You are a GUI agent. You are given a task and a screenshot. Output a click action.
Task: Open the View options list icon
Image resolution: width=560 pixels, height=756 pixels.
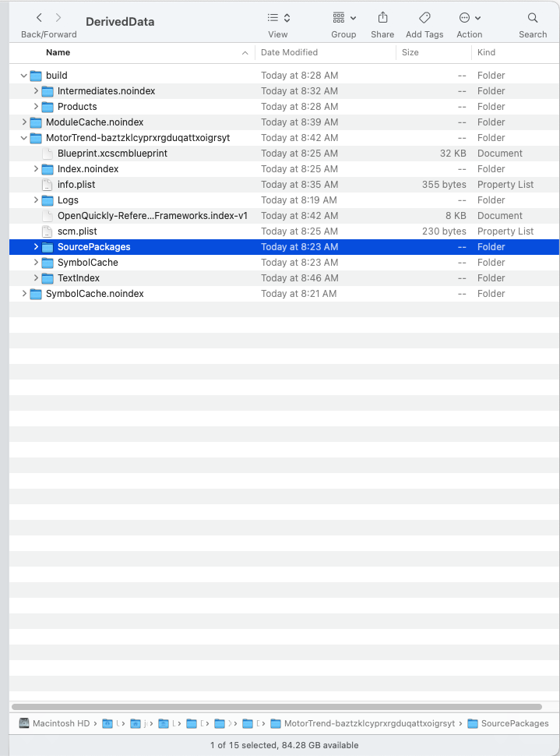(x=278, y=18)
